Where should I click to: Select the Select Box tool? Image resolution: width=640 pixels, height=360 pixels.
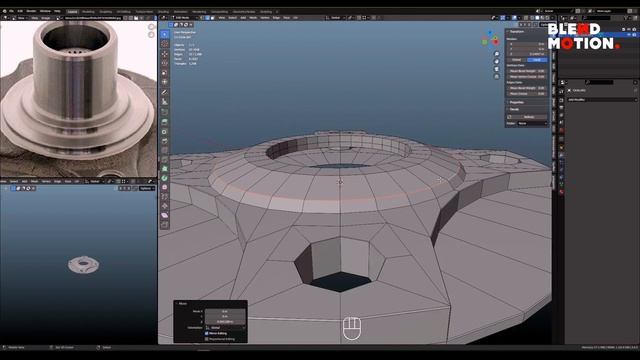(x=165, y=34)
